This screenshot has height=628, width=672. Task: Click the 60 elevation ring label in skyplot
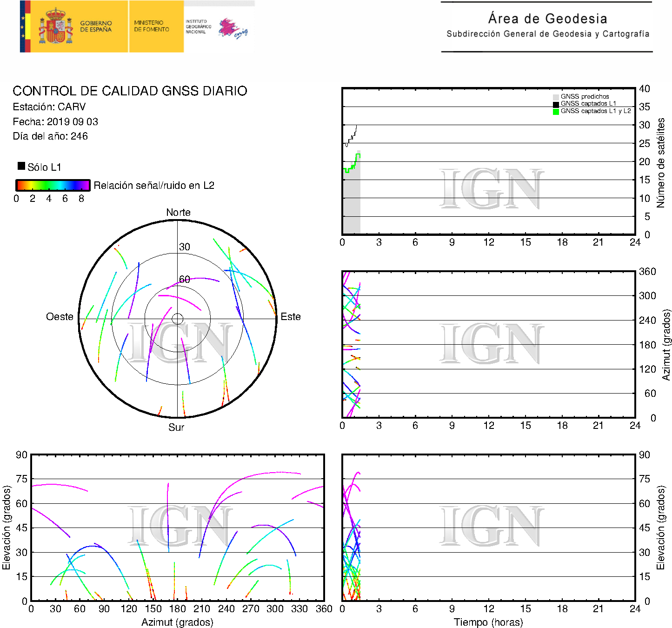(x=185, y=279)
